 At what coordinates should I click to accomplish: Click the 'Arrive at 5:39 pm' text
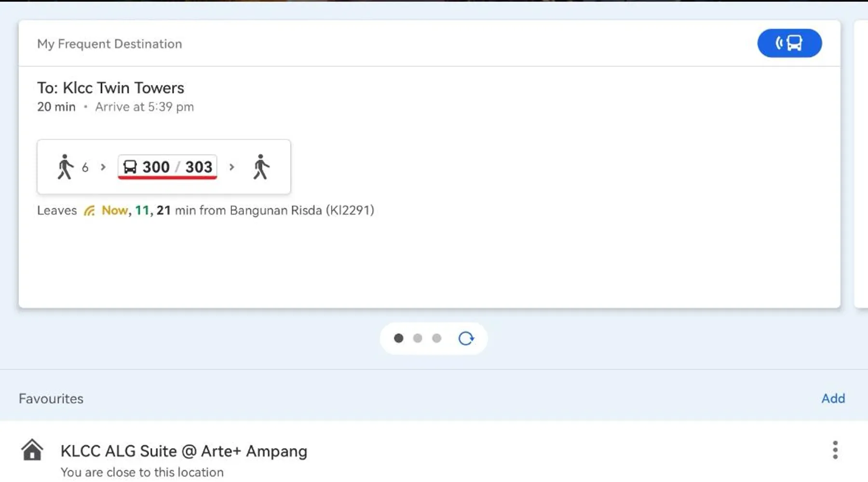(144, 107)
